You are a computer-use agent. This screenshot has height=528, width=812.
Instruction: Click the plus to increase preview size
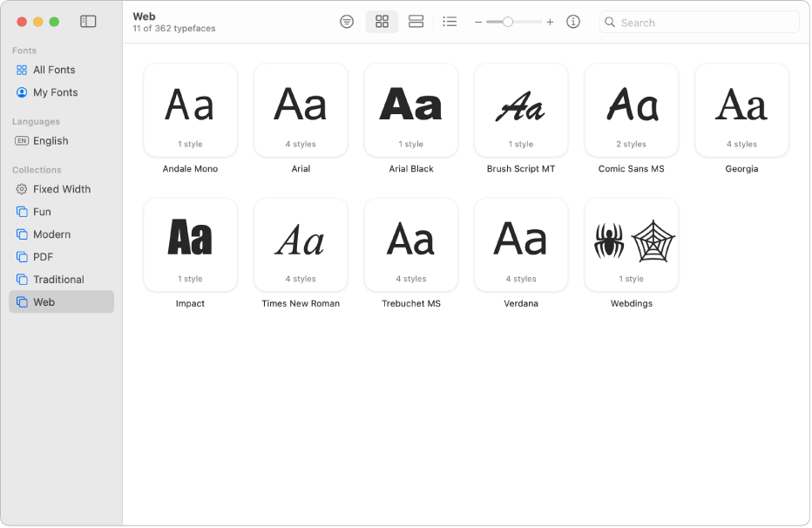click(x=550, y=23)
